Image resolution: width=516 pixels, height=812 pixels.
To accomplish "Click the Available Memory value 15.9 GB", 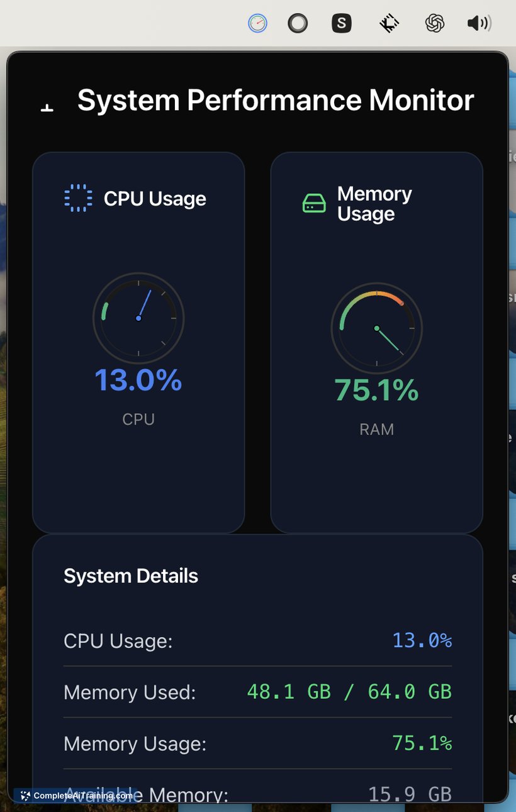I will pos(410,794).
